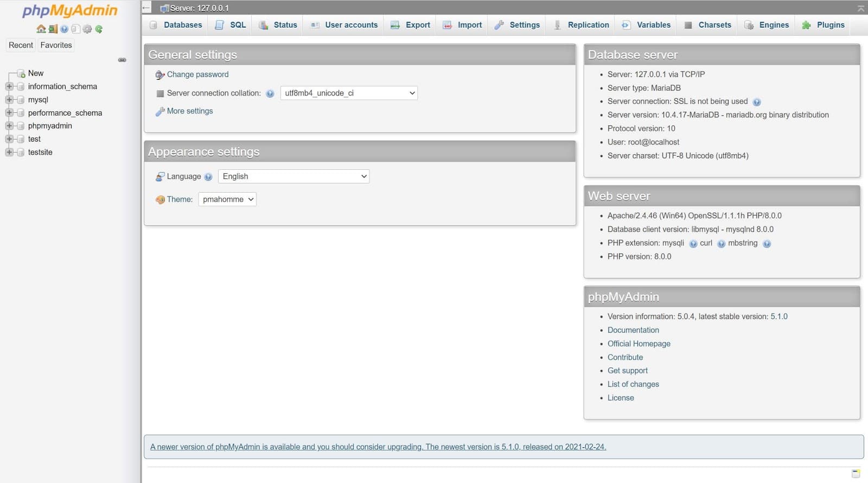
Task: Open the Theme dropdown showing pmahomme
Action: 227,199
